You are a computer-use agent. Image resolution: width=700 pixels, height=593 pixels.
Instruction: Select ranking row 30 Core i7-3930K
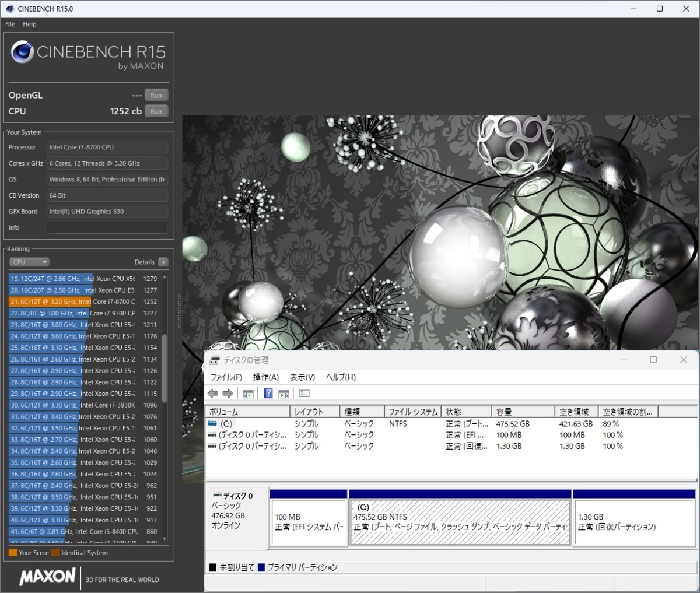[84, 405]
